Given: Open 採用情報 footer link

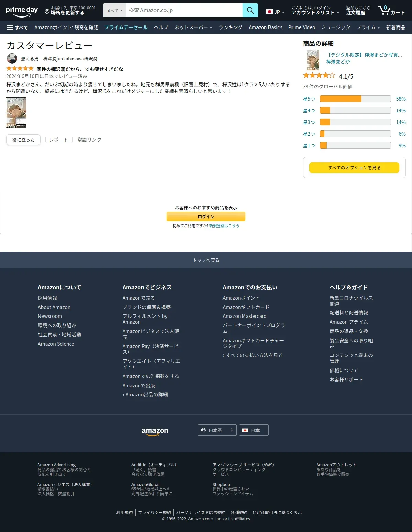Looking at the screenshot, I should tap(47, 298).
